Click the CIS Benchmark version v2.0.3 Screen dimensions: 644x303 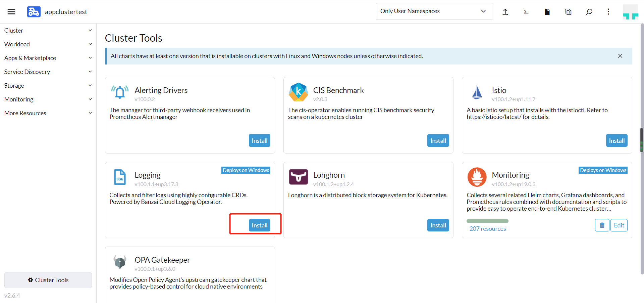tap(320, 99)
